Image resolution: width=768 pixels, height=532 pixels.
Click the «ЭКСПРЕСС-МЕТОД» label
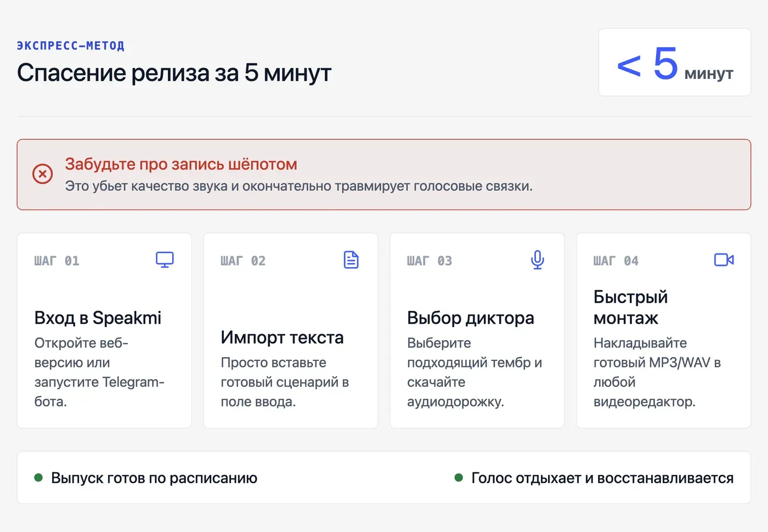pyautogui.click(x=71, y=46)
